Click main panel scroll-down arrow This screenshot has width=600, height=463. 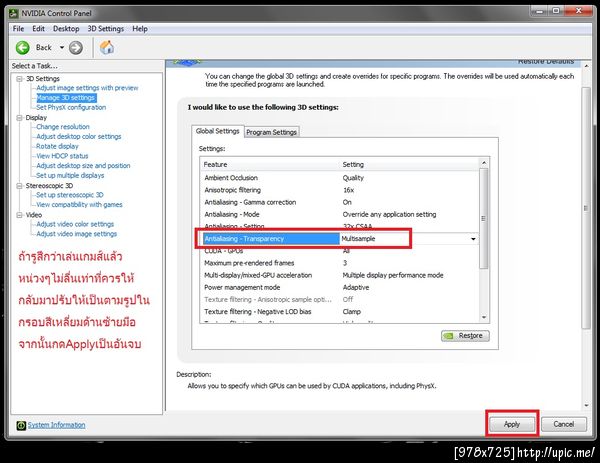point(586,406)
